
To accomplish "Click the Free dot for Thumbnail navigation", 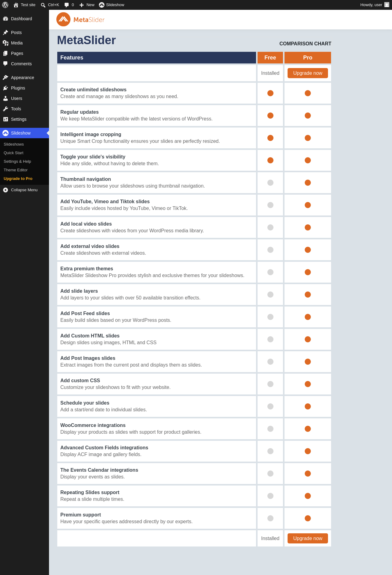I will 270,183.
